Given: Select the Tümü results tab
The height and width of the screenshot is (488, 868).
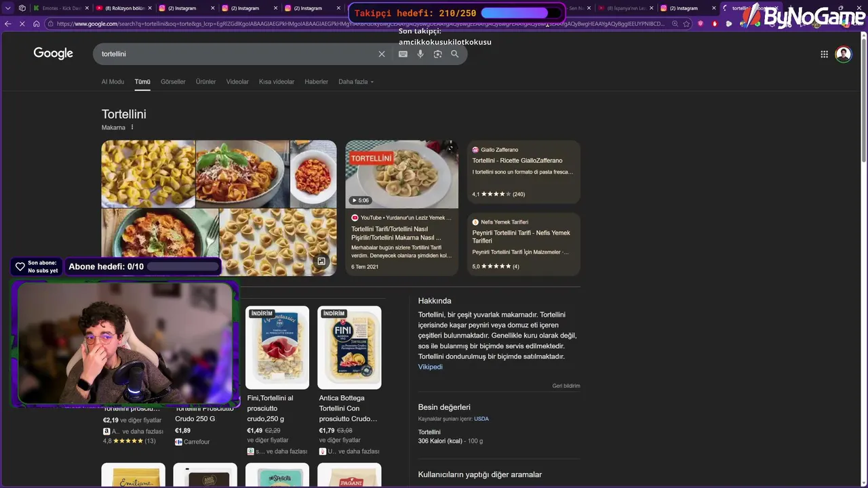Looking at the screenshot, I should tap(142, 82).
